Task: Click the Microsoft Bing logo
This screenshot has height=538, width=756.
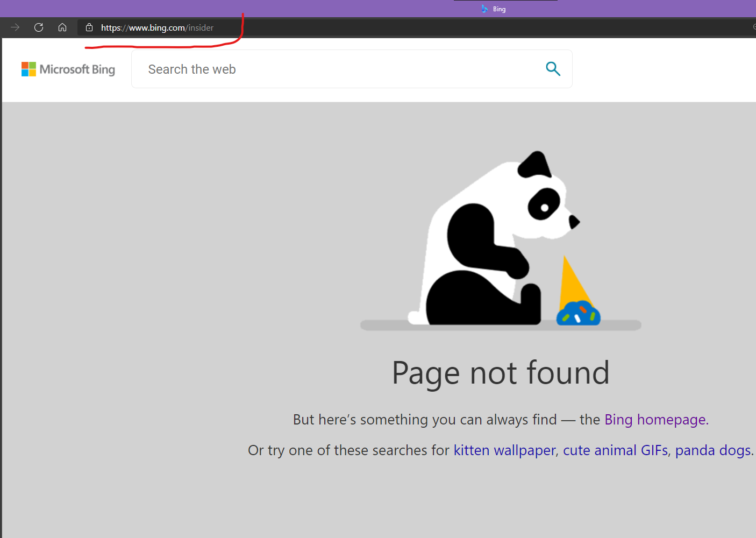Action: click(68, 69)
